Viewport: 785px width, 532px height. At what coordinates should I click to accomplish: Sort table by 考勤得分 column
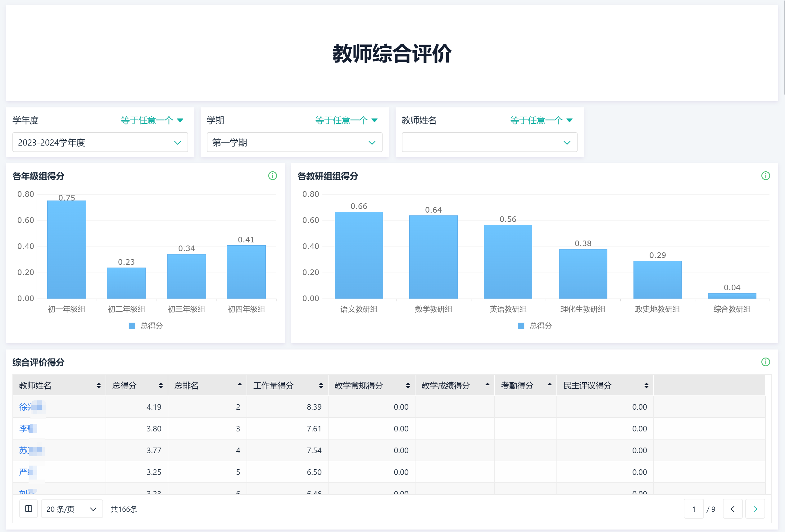550,385
